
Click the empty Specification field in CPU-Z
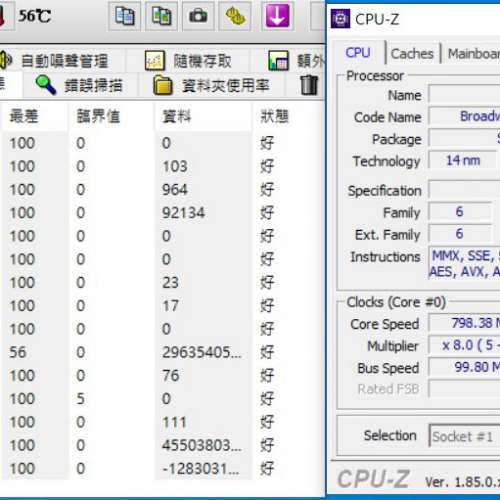click(464, 190)
